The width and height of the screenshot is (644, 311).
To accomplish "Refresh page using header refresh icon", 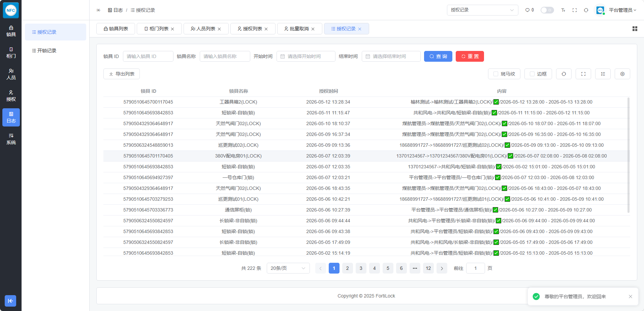I will [586, 10].
